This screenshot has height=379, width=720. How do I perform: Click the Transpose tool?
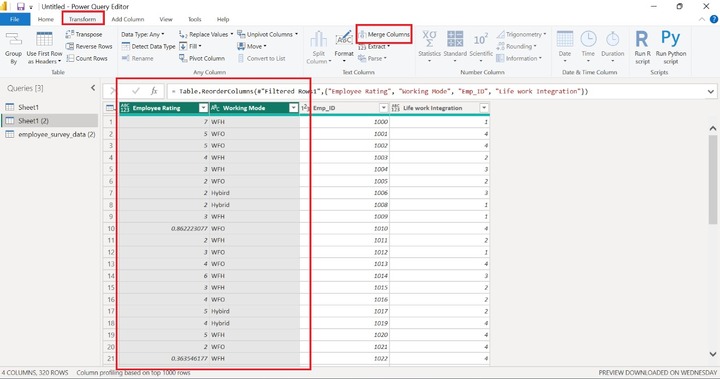84,34
